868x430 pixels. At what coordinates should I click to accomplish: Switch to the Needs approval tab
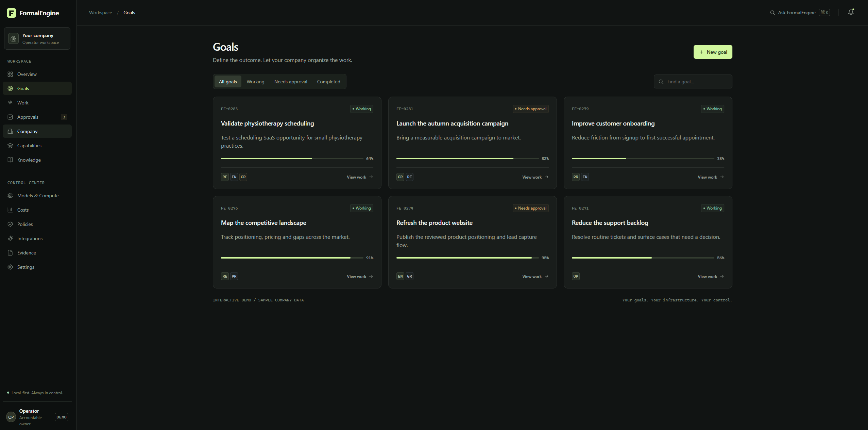(x=291, y=82)
